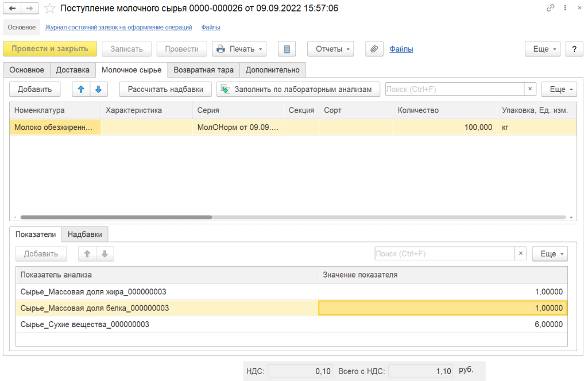588x381 pixels.
Task: Go back with the left arrow button
Action: 12,8
